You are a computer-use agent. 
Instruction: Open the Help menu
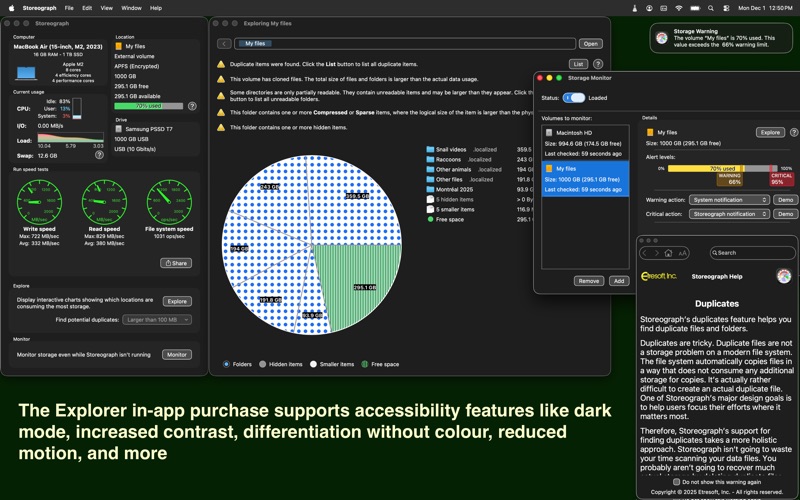click(156, 8)
